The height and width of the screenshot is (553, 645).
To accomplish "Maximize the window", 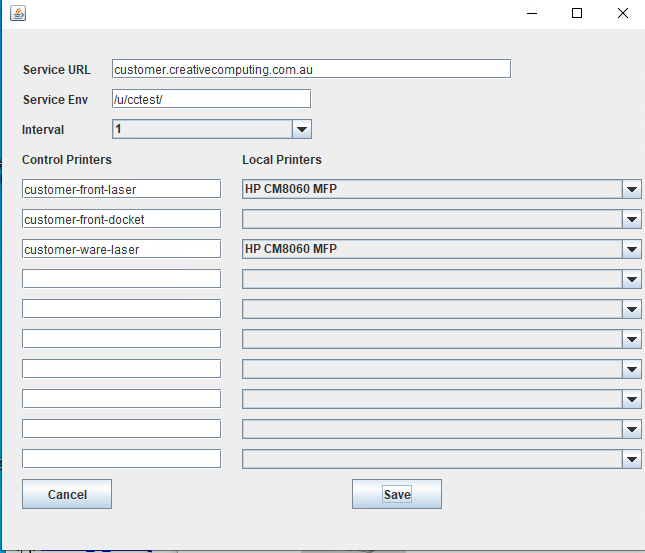I will point(577,13).
